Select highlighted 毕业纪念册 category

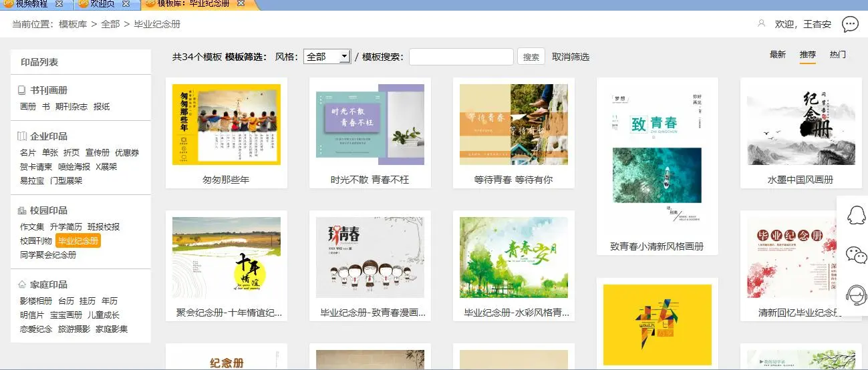pos(78,241)
